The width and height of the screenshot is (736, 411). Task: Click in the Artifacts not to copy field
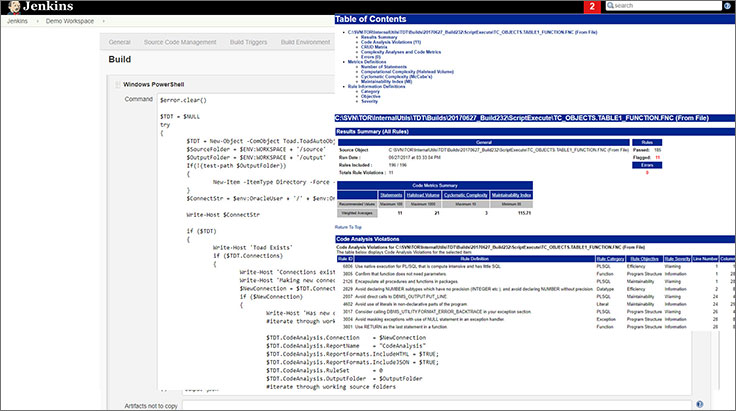pyautogui.click(x=437, y=405)
